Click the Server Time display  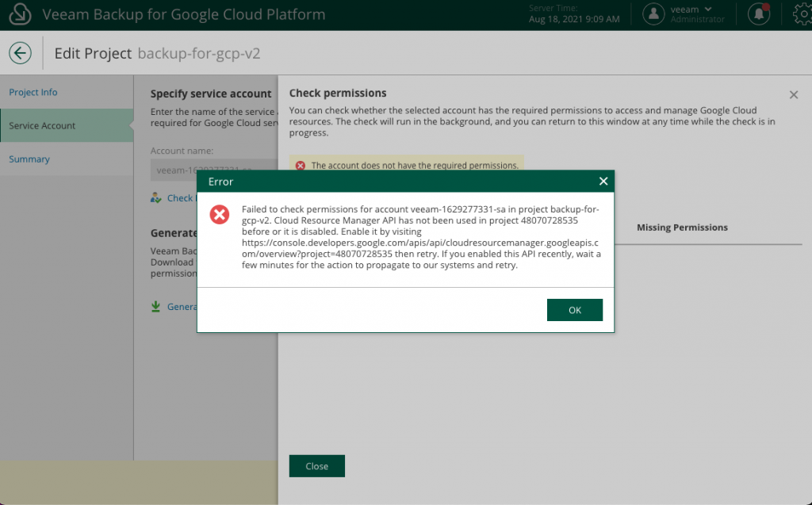coord(574,14)
